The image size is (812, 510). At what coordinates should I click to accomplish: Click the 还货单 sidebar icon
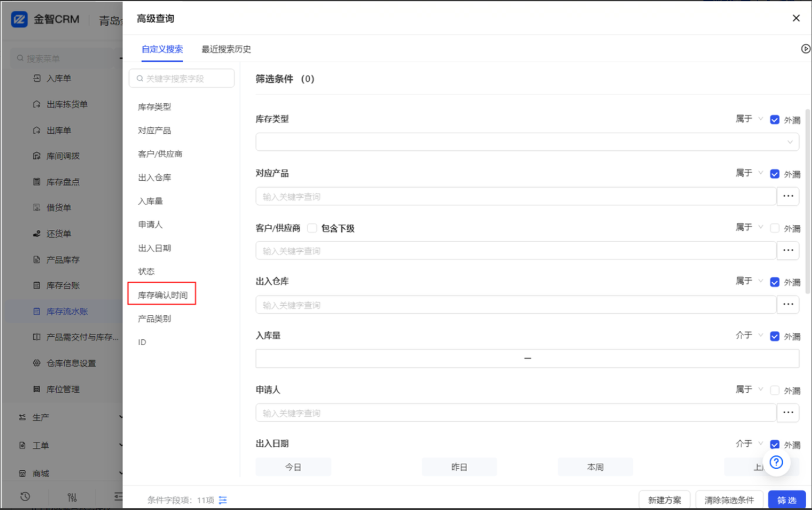(37, 234)
